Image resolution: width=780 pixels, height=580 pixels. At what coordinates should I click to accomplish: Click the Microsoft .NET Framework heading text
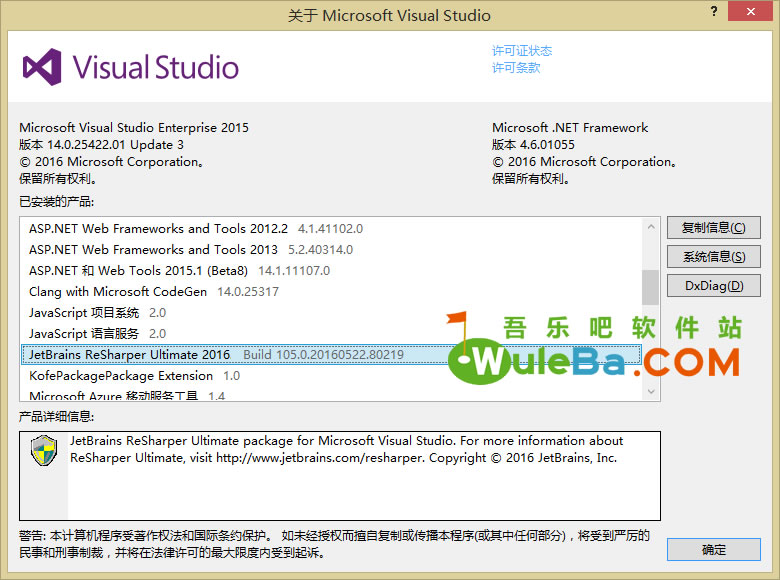(570, 128)
